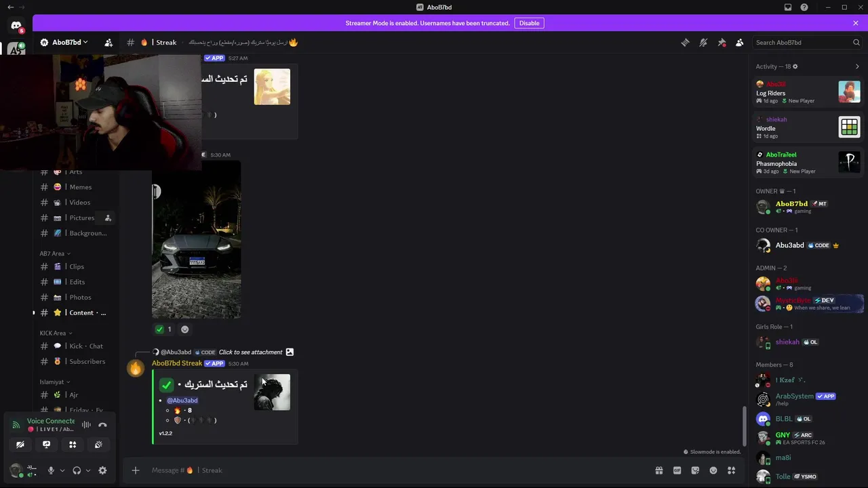Open the Voice Connected channel label
Viewport: 868px width, 488px height.
pos(51,421)
